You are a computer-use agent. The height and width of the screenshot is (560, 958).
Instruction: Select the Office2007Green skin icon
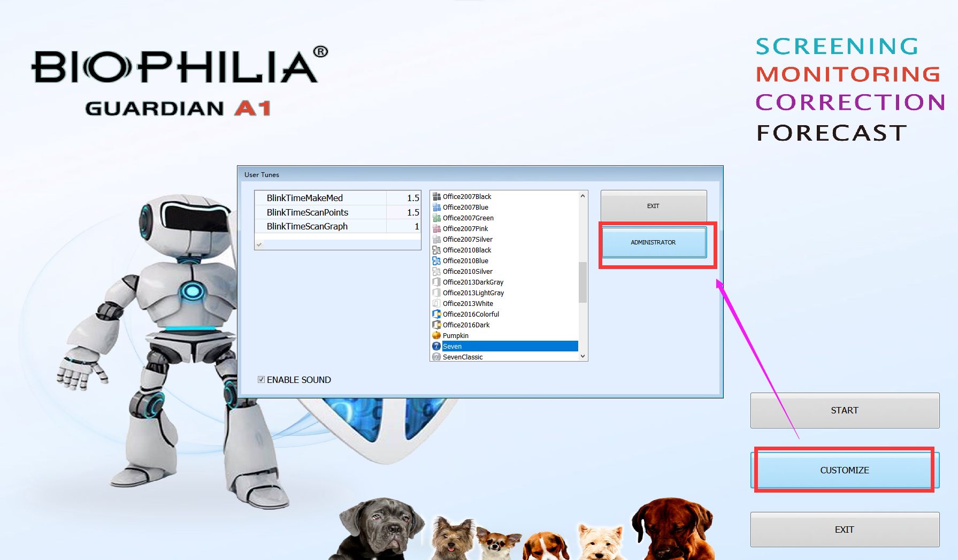coord(436,218)
